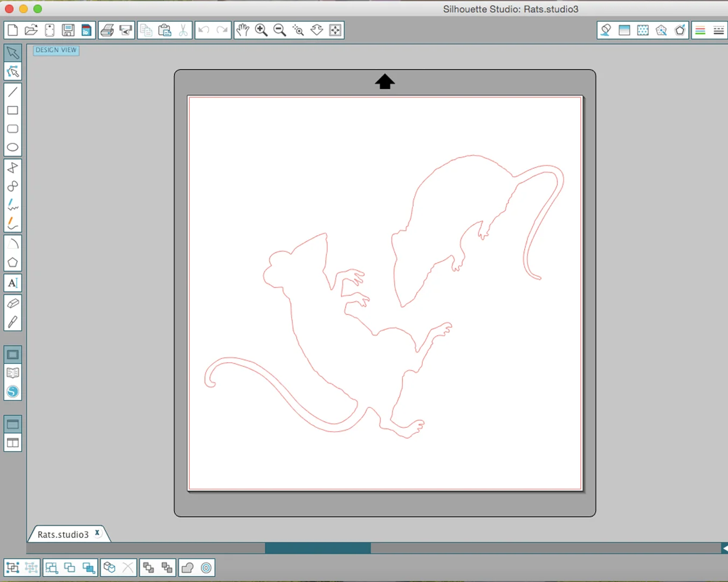Open the Sketch/offset pentagon icon
The height and width of the screenshot is (582, 728).
tap(680, 30)
